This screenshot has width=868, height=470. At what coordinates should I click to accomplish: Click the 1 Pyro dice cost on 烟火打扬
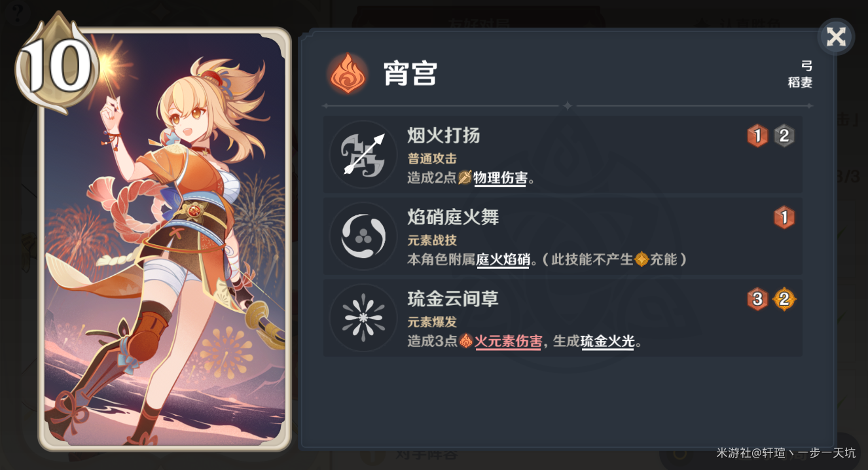pyautogui.click(x=757, y=136)
